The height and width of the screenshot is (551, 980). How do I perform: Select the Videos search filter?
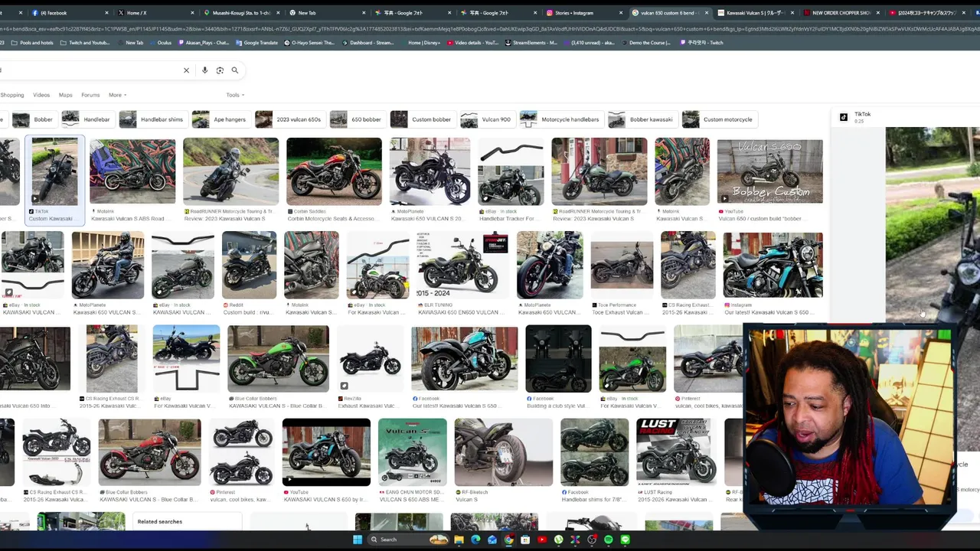pyautogui.click(x=41, y=95)
